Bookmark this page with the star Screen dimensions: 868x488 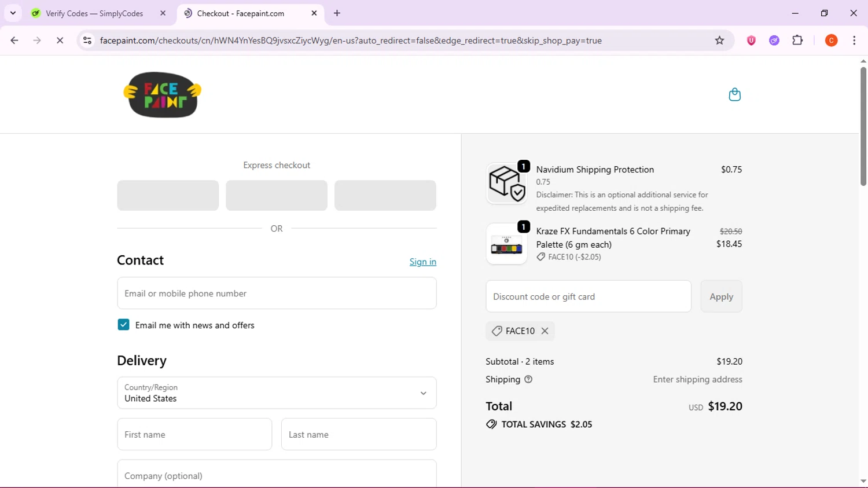click(719, 41)
